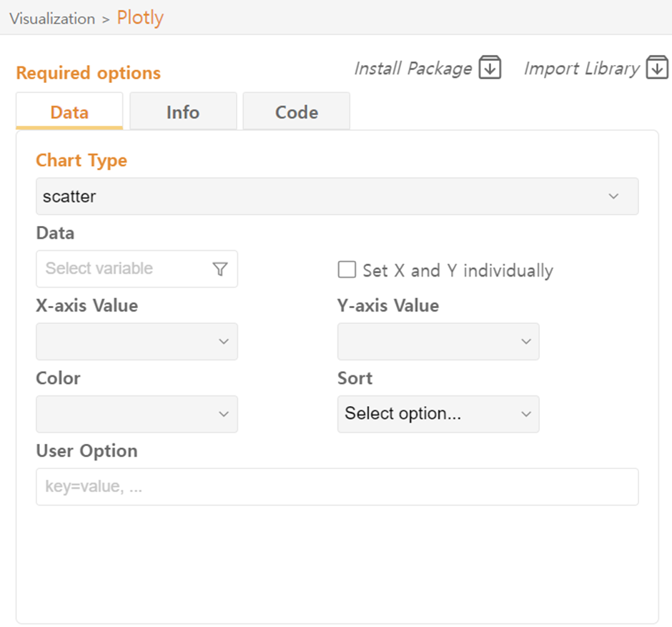This screenshot has width=672, height=627.
Task: Open the Chart Type scatter dropdown
Action: [x=337, y=196]
